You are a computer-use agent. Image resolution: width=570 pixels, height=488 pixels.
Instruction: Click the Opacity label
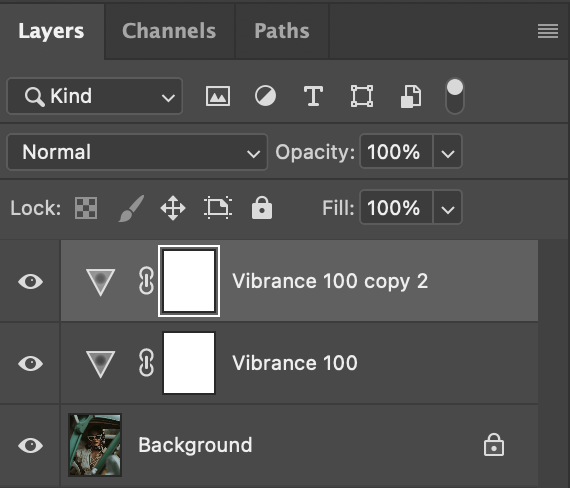[x=315, y=152]
